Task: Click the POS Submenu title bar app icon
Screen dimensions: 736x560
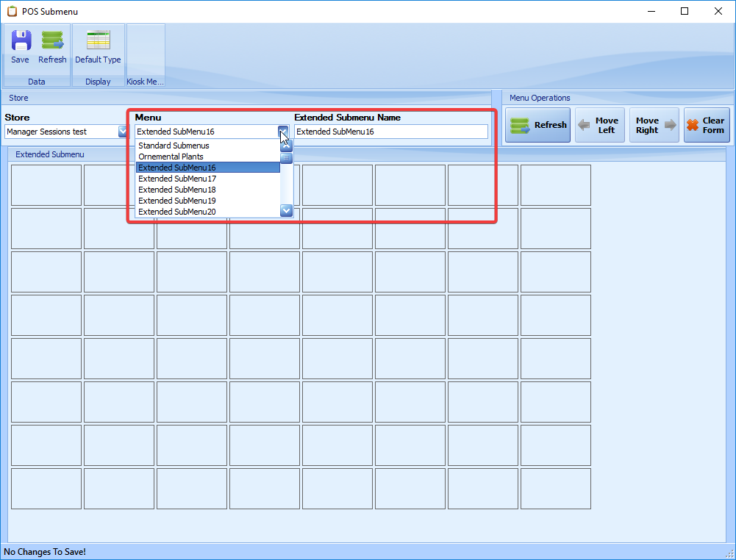Action: coord(12,12)
